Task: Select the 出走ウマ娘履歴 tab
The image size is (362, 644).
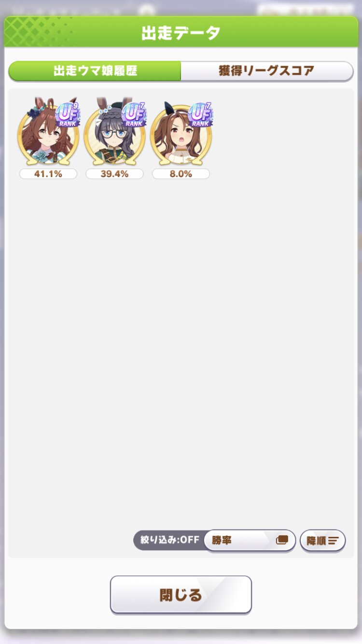Action: coord(95,71)
